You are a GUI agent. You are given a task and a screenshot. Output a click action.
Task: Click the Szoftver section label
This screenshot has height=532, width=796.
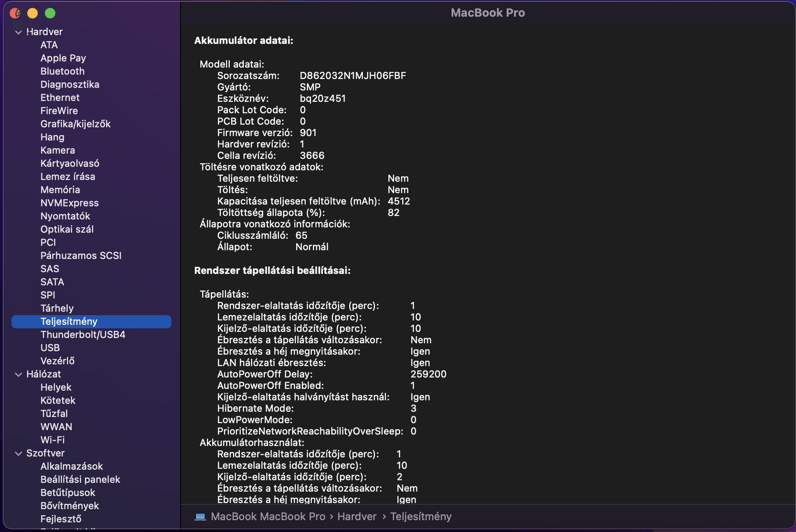click(45, 453)
